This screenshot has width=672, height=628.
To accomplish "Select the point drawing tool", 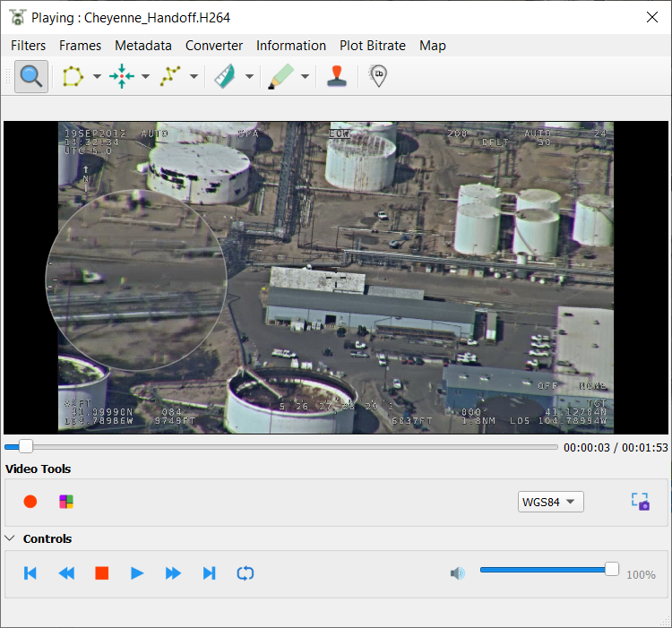I will [121, 77].
